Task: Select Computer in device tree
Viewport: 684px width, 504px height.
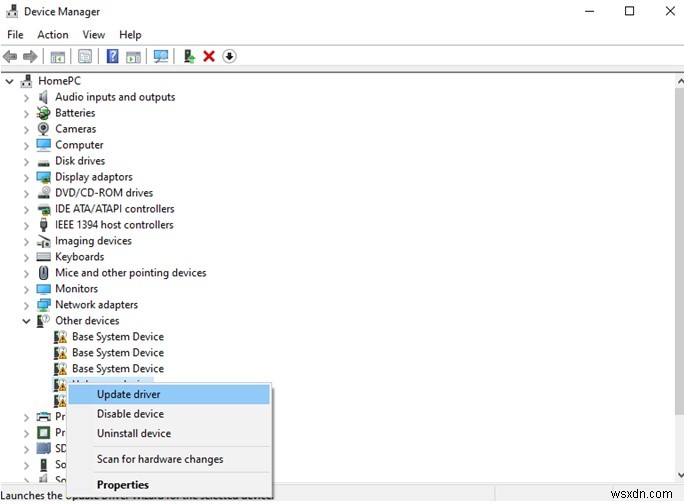Action: [79, 145]
